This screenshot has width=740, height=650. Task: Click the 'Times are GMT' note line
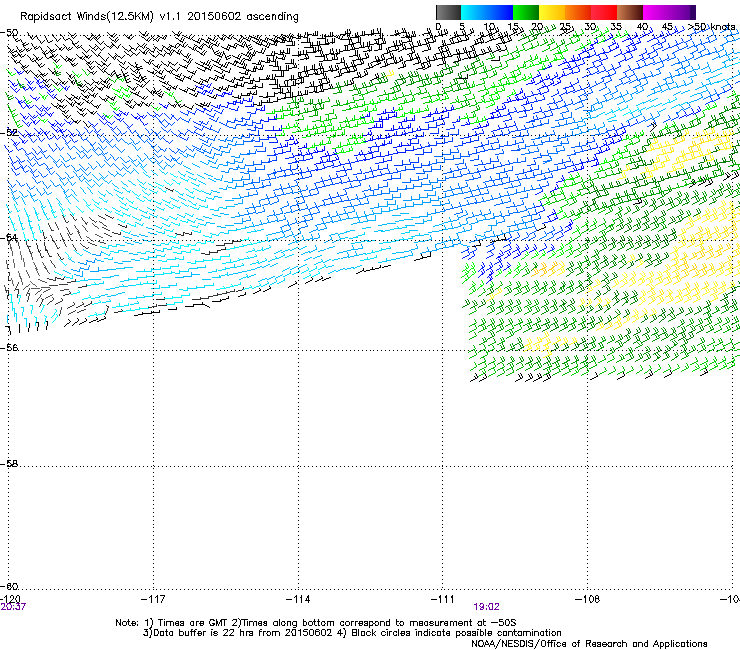coord(316,623)
